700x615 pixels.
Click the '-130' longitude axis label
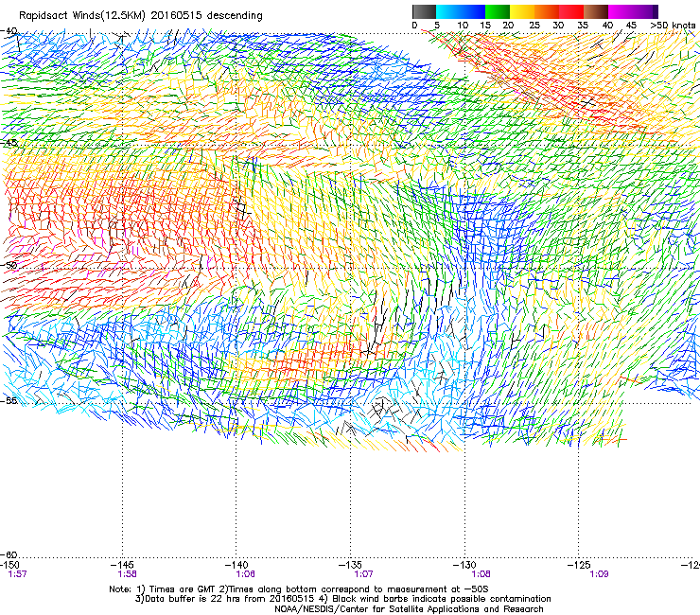click(464, 565)
